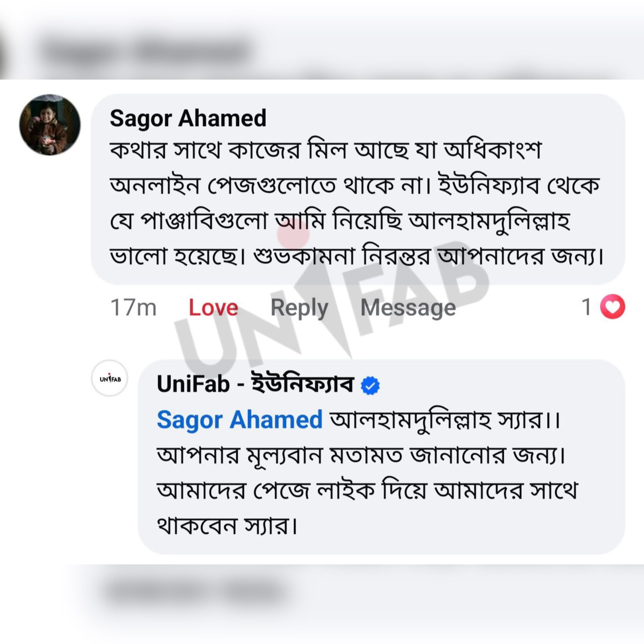This screenshot has height=644, width=644.
Task: Reply to Sagor Ahamed's comment
Action: (x=299, y=308)
